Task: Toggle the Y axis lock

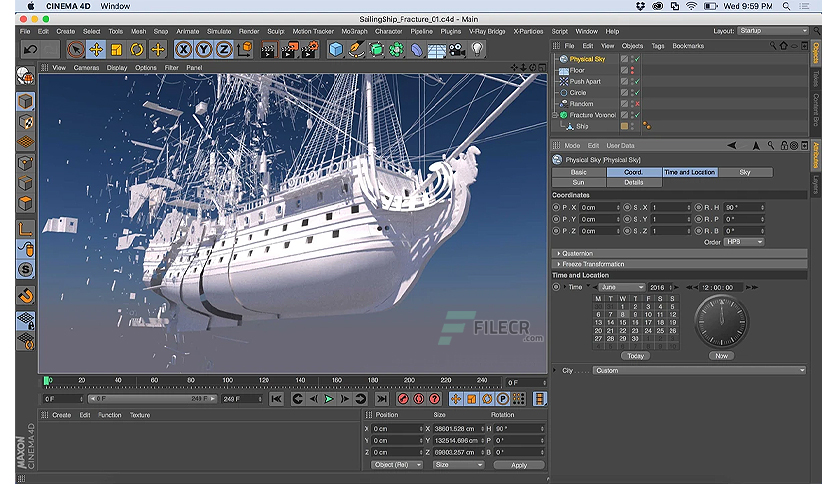Action: click(x=204, y=50)
